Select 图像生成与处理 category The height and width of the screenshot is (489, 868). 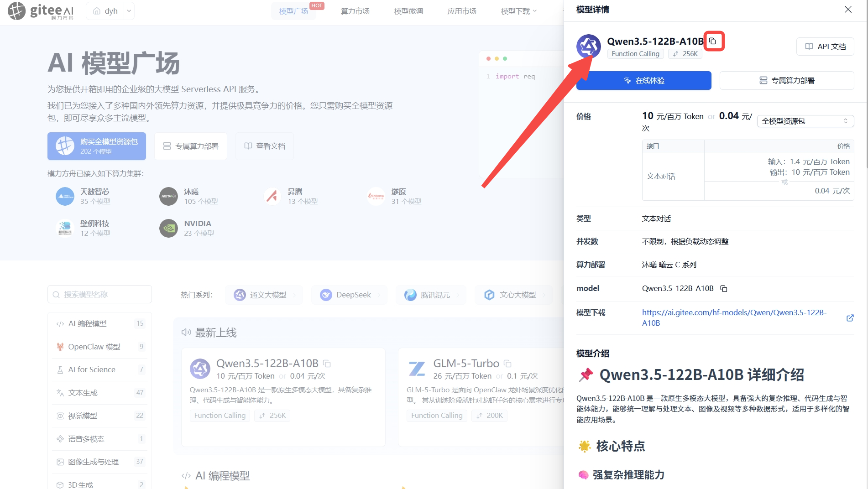tap(99, 462)
